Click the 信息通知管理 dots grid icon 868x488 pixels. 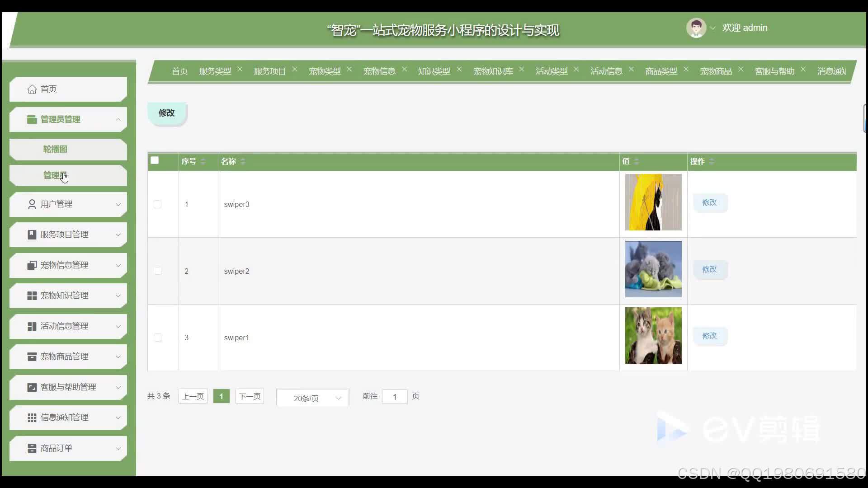(x=32, y=418)
